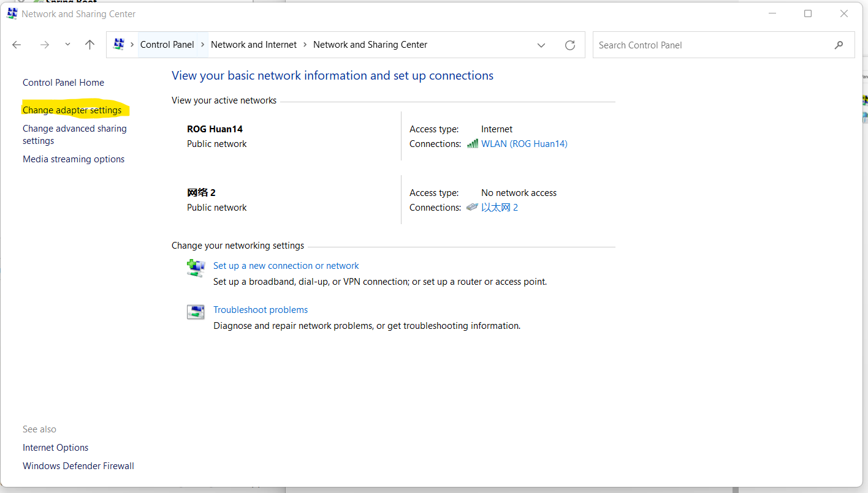The height and width of the screenshot is (493, 868).
Task: Open 以太网 2 connection status
Action: tap(500, 208)
